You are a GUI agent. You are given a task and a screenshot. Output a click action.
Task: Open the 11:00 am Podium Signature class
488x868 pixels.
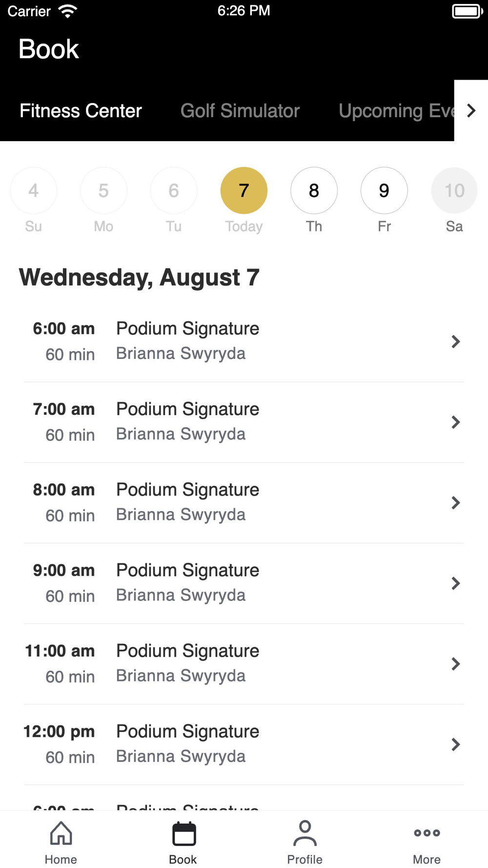187,663
